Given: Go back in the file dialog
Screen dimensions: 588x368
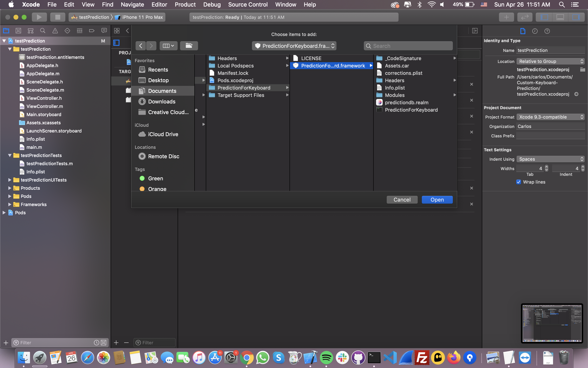Looking at the screenshot, I should (141, 46).
